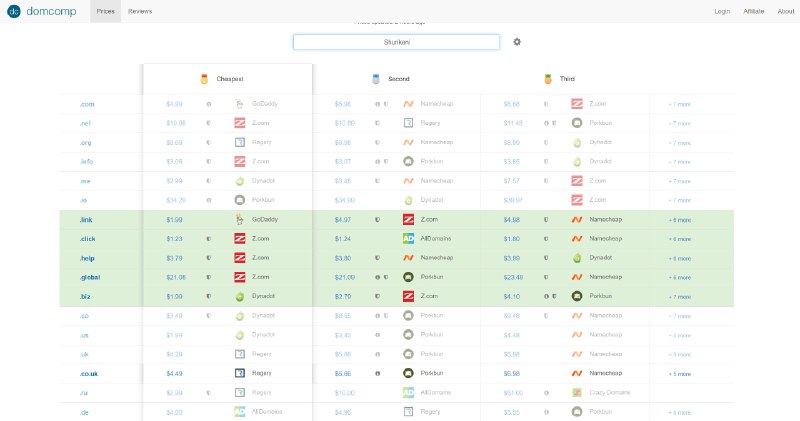The image size is (800, 421).
Task: Expand '+ 7 more' for the .biz row
Action: tap(679, 297)
